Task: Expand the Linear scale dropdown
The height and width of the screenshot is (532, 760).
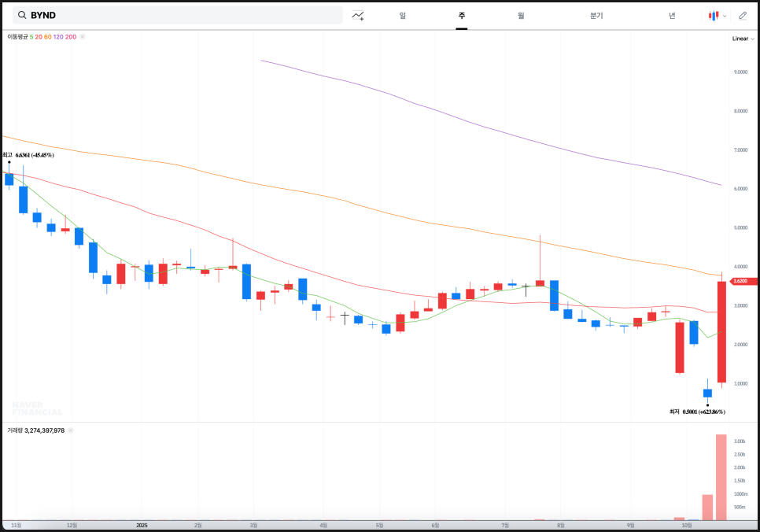Action: pos(743,39)
